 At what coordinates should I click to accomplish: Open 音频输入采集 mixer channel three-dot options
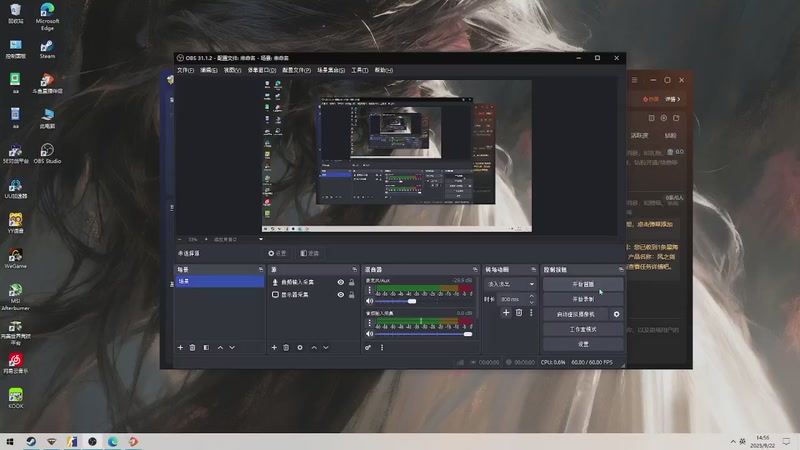pos(369,323)
